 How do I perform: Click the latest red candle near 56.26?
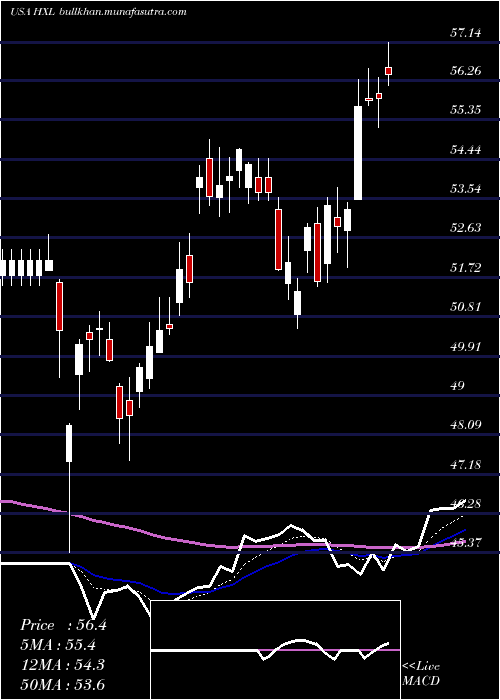click(x=389, y=71)
